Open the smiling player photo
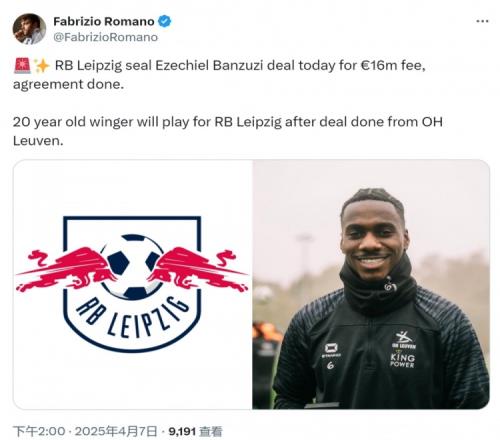The height and width of the screenshot is (440, 500). click(371, 284)
